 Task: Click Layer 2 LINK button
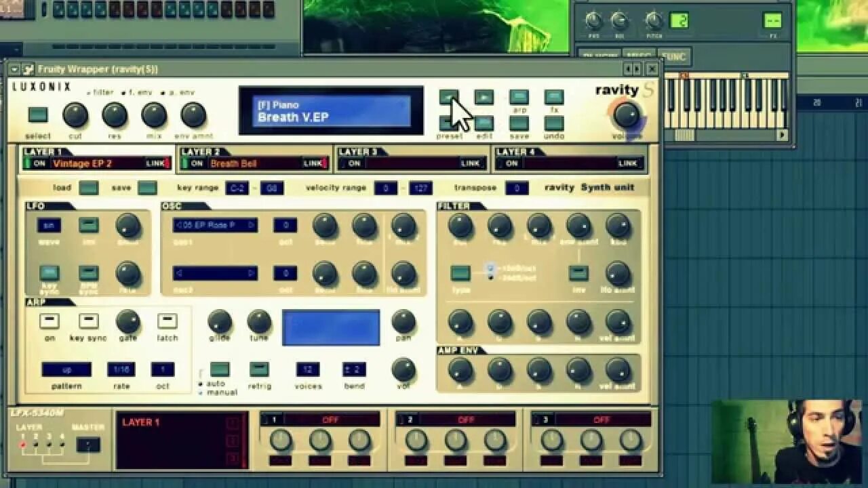coord(314,163)
